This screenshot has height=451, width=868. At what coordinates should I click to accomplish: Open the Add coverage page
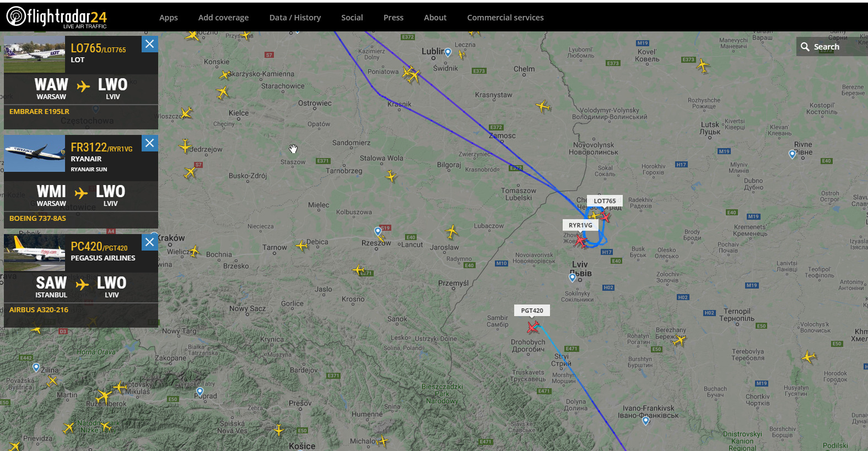(x=223, y=18)
